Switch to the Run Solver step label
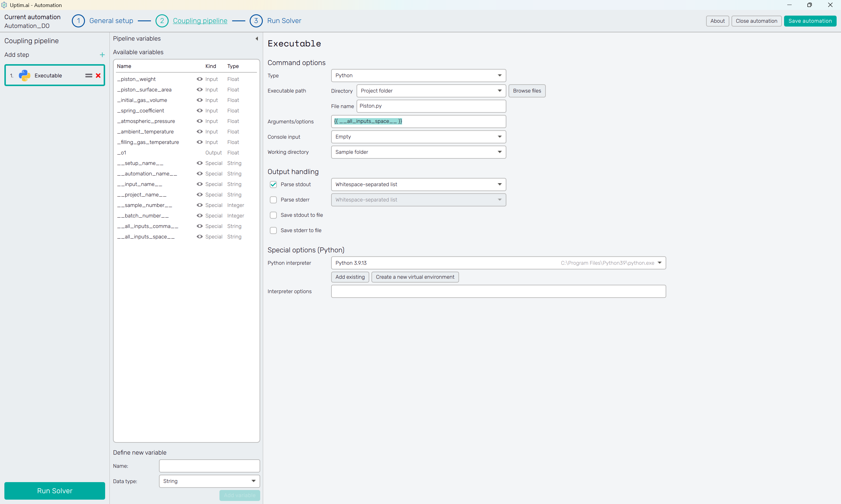841x504 pixels. 284,21
